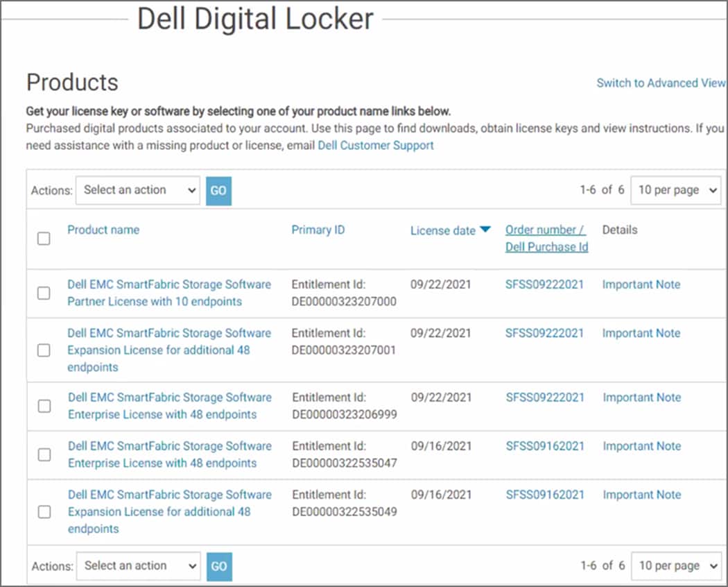Click the 09/16/2021 date in the DE00000322535049 row
728x587 pixels.
[x=441, y=495]
